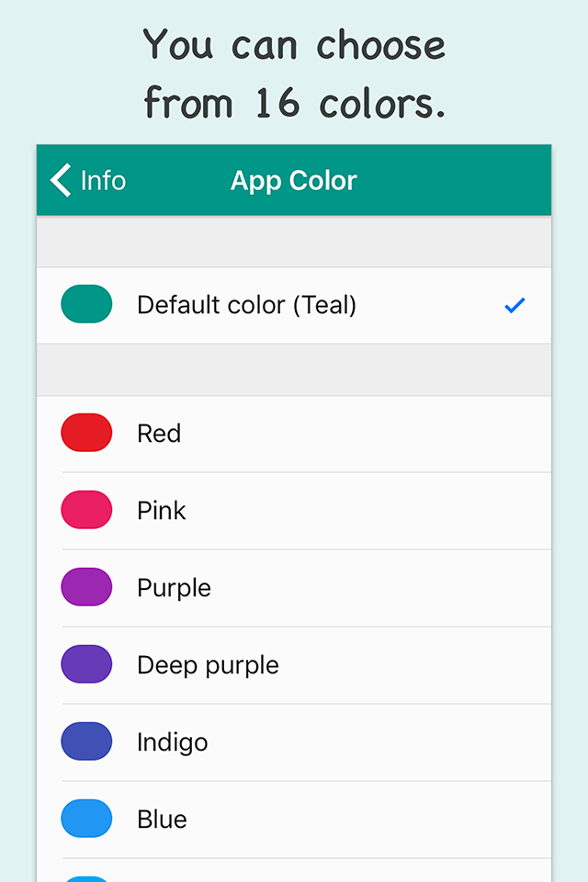
Task: Pick the Purple label text
Action: pyautogui.click(x=175, y=588)
